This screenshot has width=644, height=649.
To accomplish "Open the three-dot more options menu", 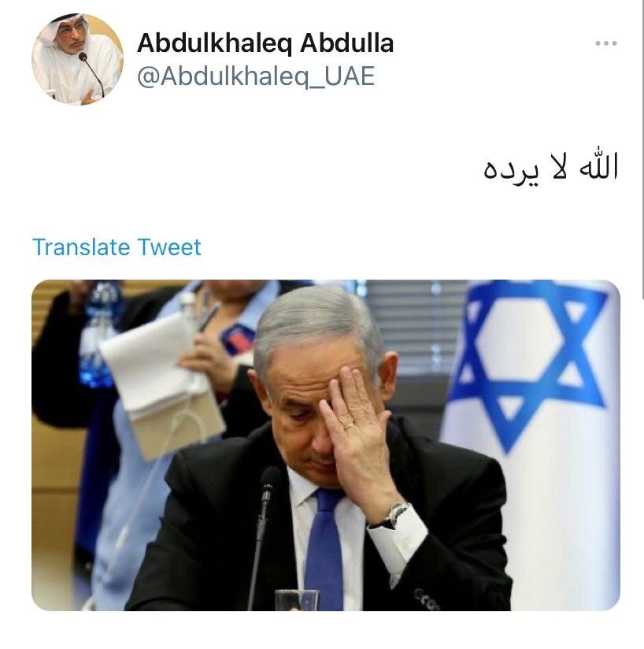I will 606,43.
